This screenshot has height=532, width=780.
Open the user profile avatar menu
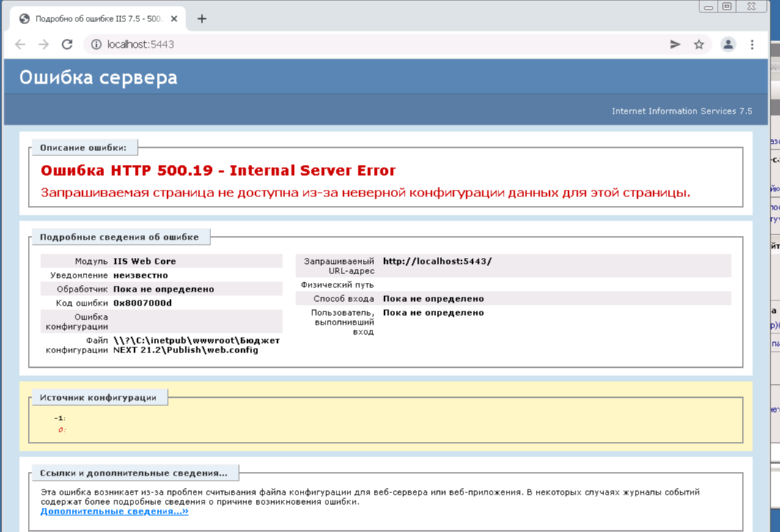point(728,44)
